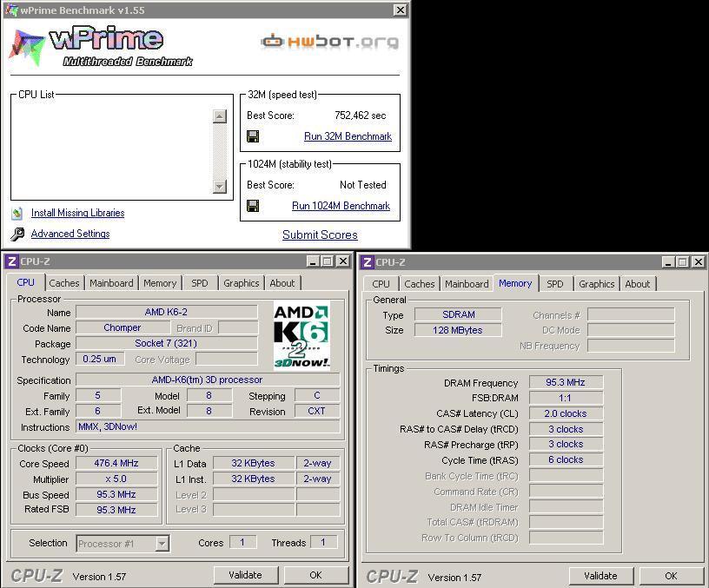Click the Code Name field Chomper
Screen dimensions: 709x588
123,327
